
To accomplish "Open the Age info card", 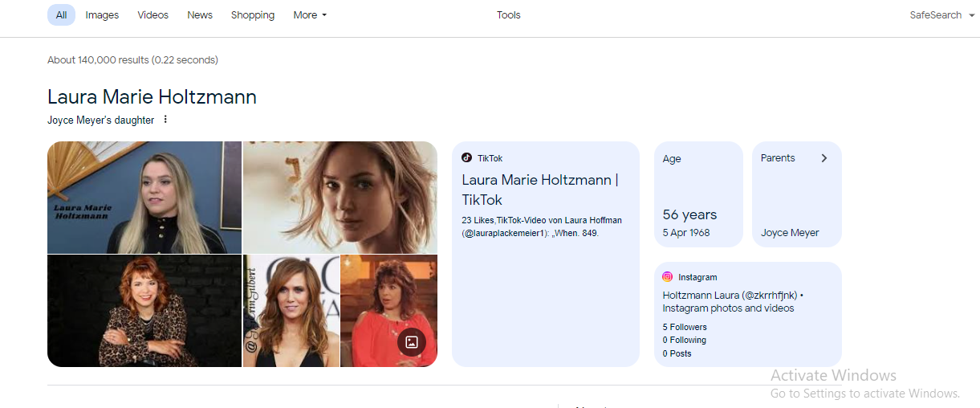I will [698, 194].
